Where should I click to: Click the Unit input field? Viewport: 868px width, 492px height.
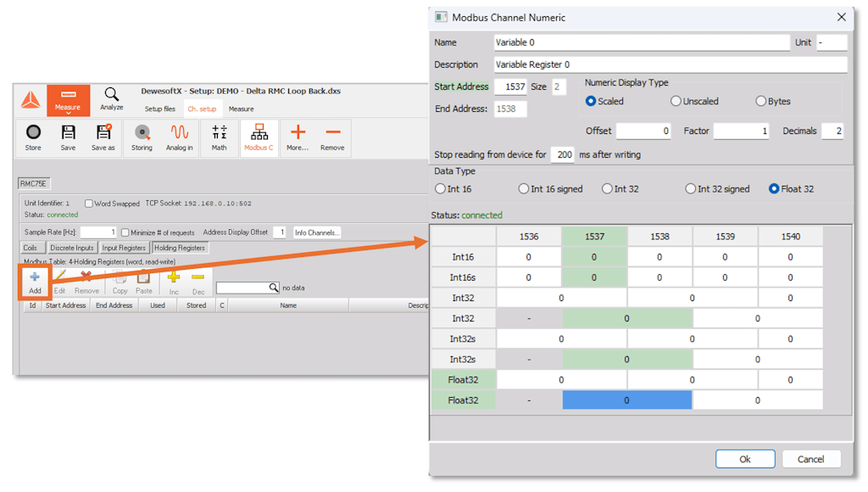coord(832,42)
